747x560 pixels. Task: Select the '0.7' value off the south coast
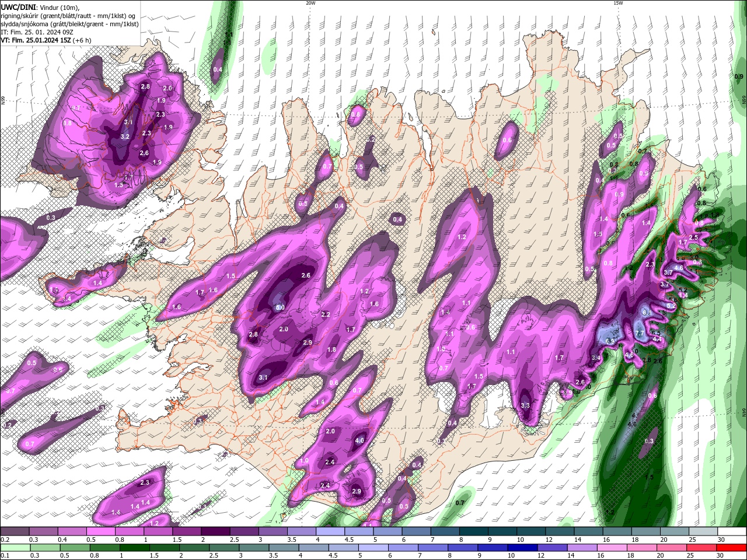point(460,503)
